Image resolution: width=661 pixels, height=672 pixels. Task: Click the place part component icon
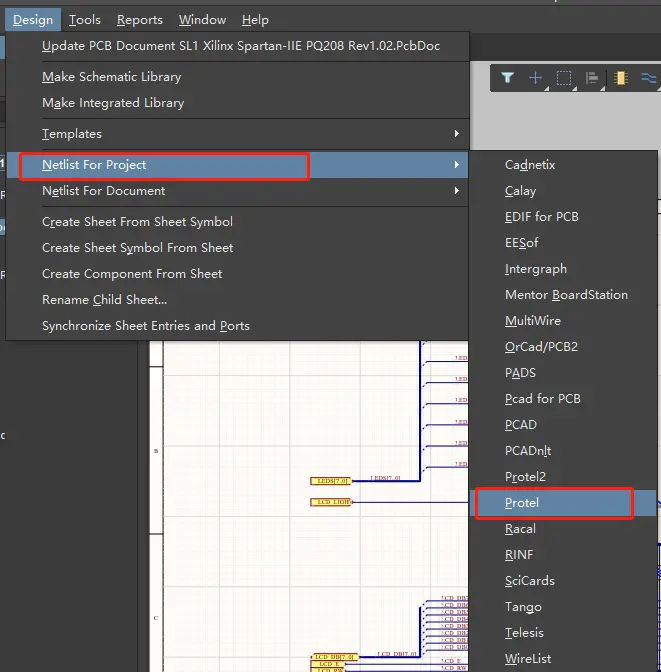pos(620,78)
